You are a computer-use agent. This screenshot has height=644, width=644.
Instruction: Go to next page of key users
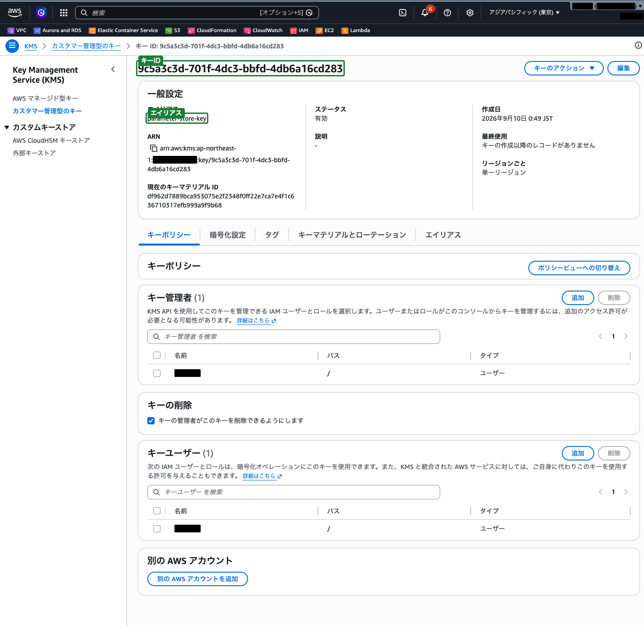point(626,492)
